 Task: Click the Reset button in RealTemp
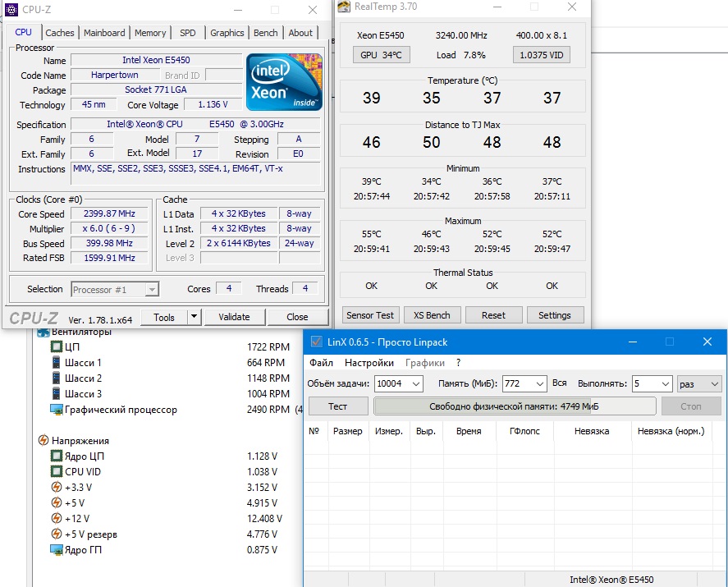pos(493,315)
